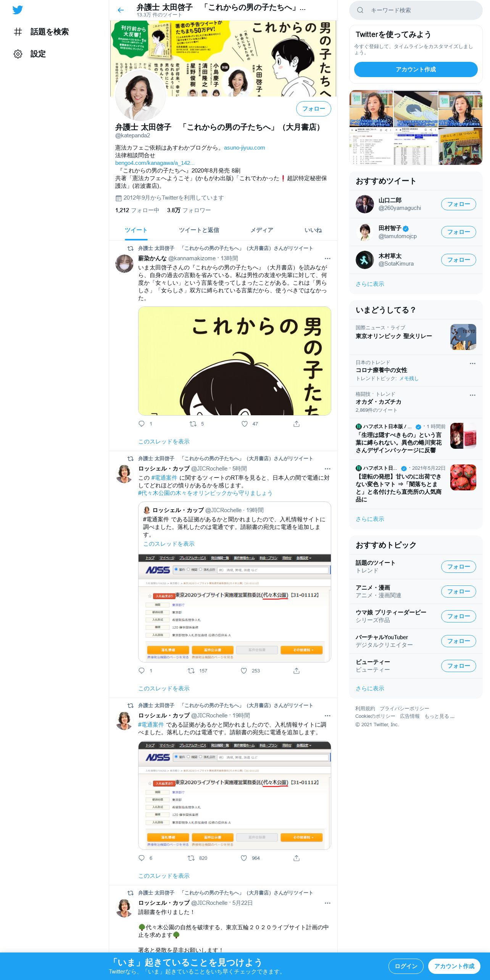Like the tweet with 47 likes
The image size is (490, 980).
[245, 424]
